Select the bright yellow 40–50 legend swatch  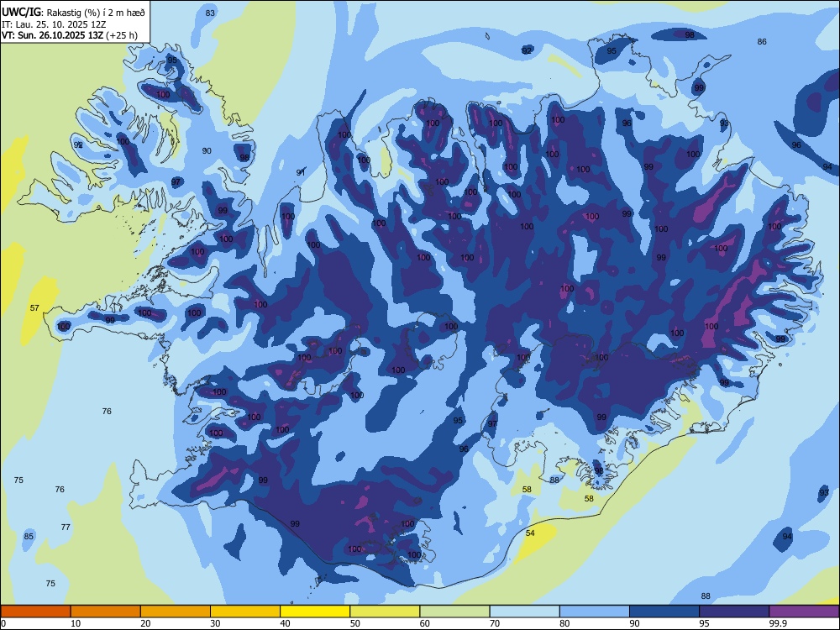(315, 612)
